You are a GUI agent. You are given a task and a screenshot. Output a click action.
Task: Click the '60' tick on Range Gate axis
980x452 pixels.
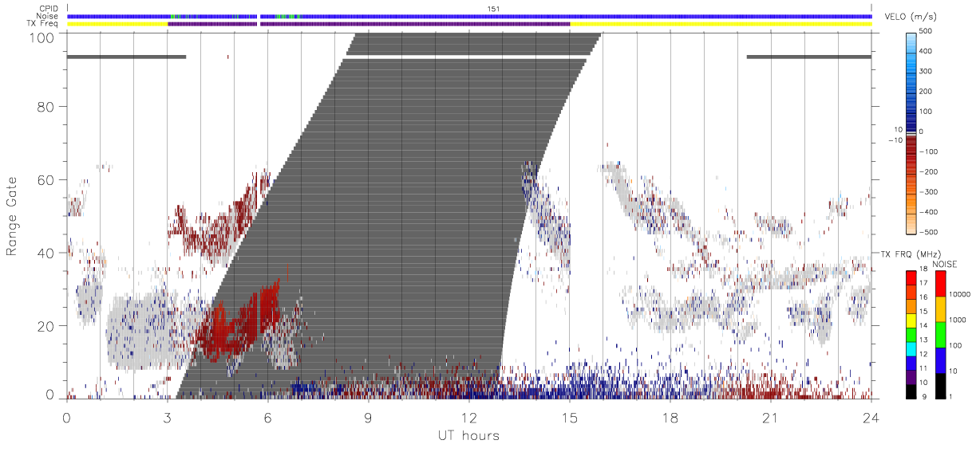pyautogui.click(x=46, y=180)
